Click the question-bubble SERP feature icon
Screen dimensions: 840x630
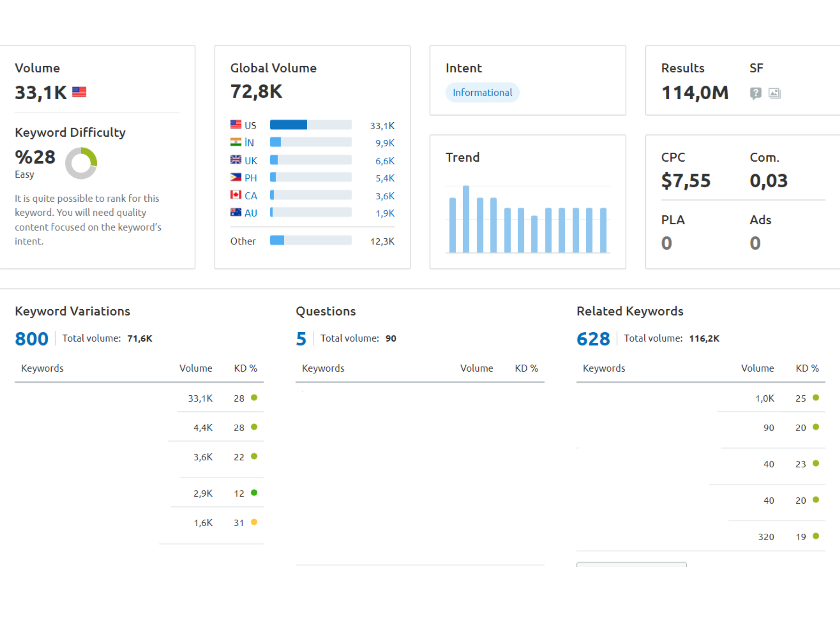[x=756, y=93]
